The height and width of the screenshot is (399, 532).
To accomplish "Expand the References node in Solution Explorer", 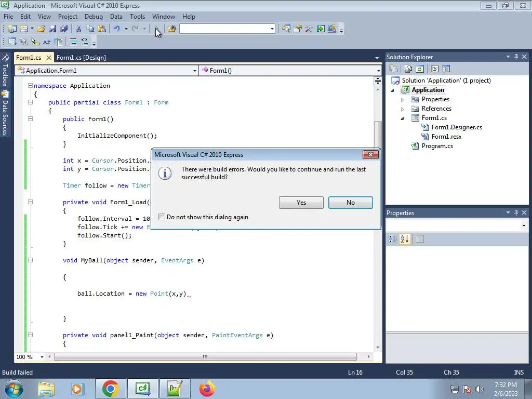I will (x=403, y=109).
